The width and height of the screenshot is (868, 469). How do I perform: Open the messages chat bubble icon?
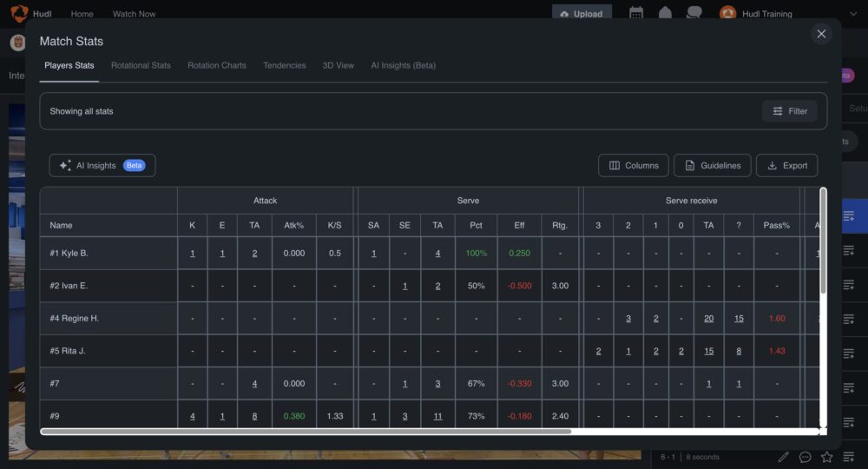click(694, 13)
